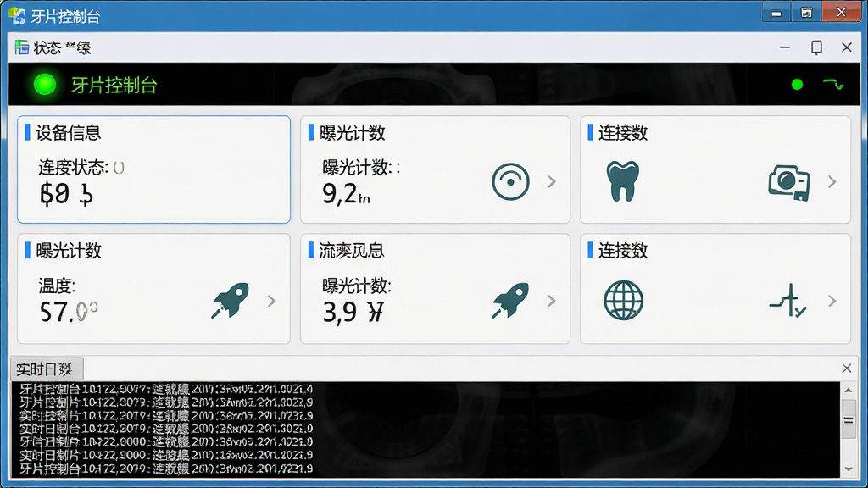This screenshot has height=488, width=868.
Task: Open the chevron next to the camera icon
Action: [832, 181]
